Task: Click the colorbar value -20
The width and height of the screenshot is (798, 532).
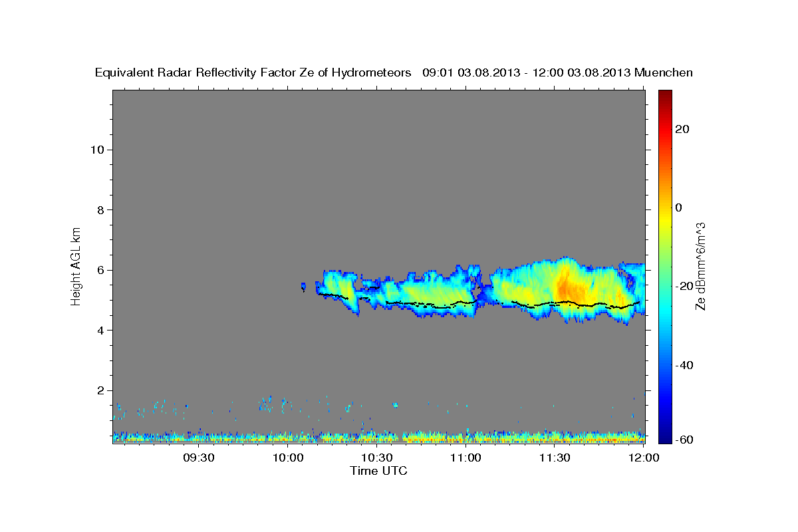Action: click(x=684, y=286)
